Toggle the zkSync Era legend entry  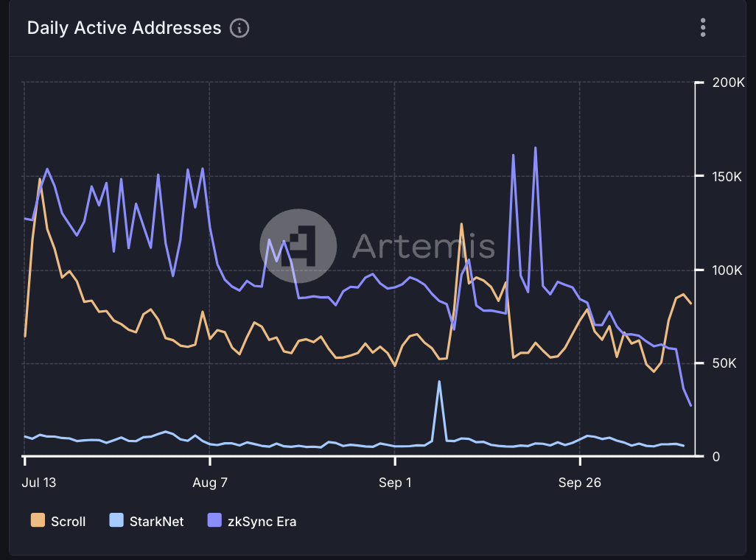pyautogui.click(x=252, y=521)
